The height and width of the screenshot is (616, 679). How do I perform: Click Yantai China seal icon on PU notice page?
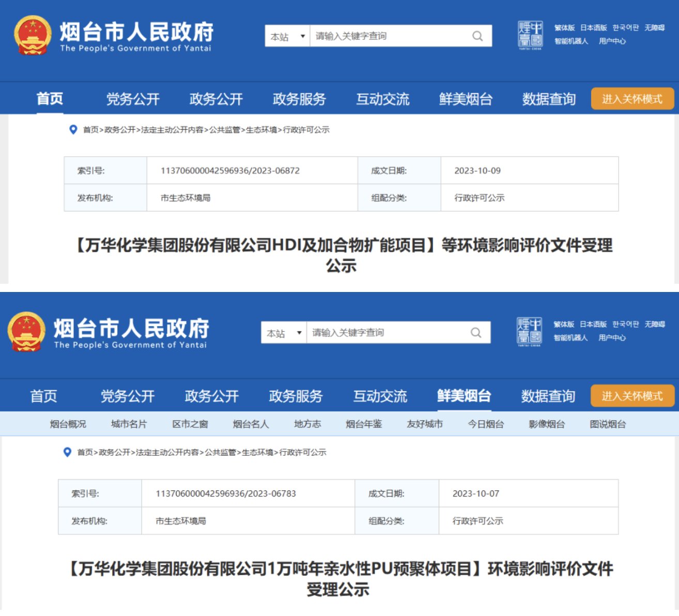[530, 332]
